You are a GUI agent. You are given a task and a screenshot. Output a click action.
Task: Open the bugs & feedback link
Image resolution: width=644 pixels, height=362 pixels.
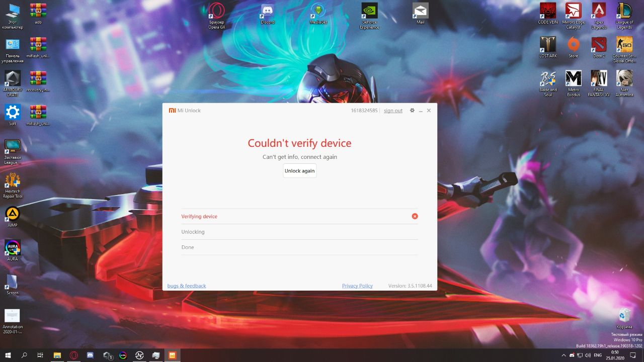click(187, 286)
